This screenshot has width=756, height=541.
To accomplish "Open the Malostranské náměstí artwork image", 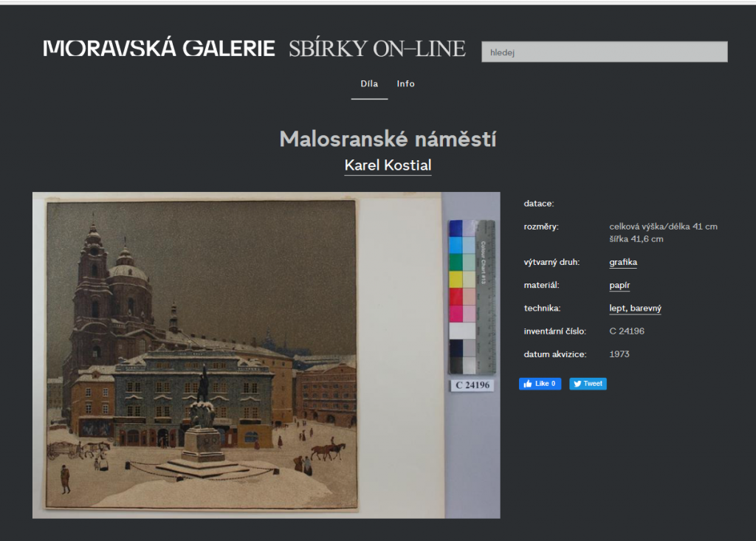I will tap(266, 355).
